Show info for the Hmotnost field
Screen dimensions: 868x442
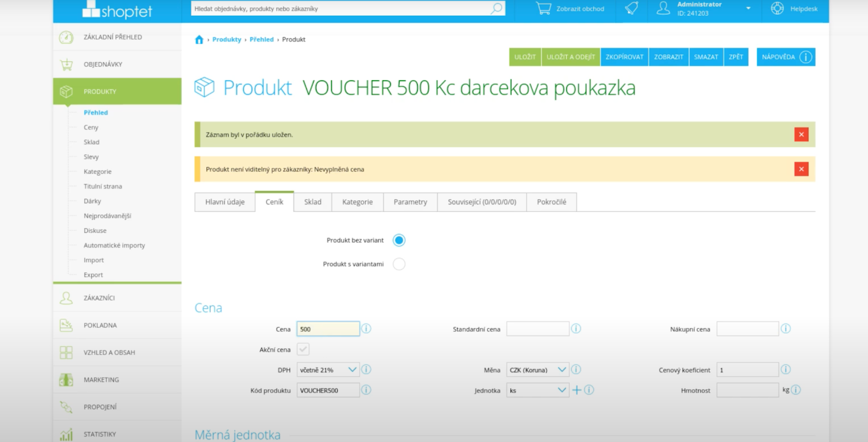tap(795, 390)
